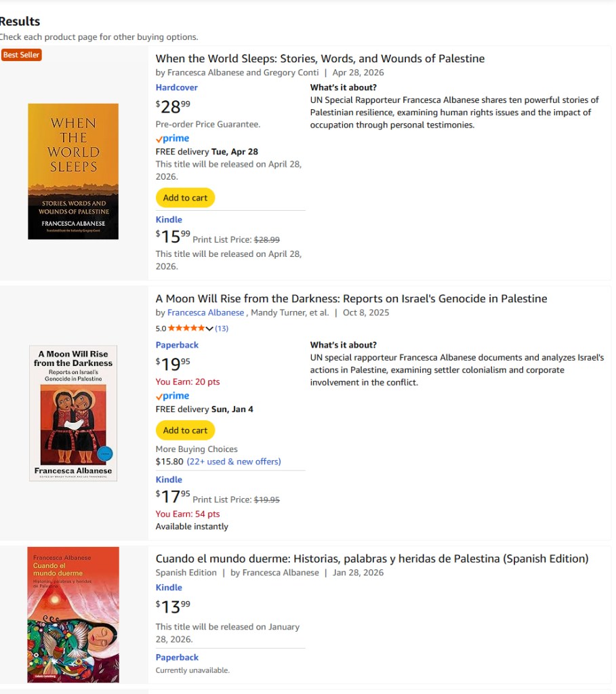Open the Cuando el mundo duerme Spanish edition listing
Screen dimensions: 616x694
pos(371,558)
